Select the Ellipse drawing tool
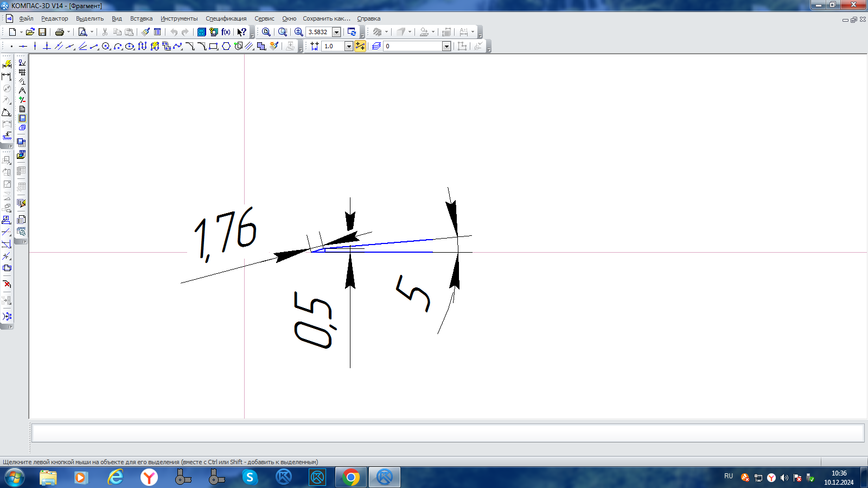 coord(130,47)
